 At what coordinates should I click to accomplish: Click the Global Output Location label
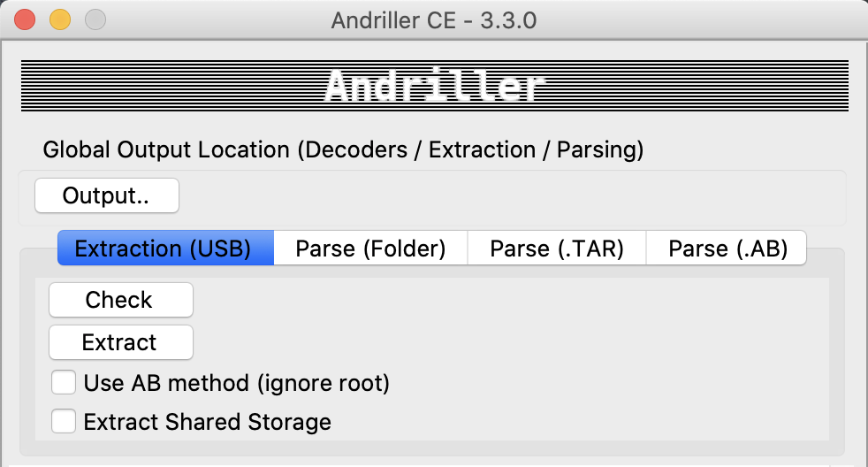pyautogui.click(x=343, y=150)
